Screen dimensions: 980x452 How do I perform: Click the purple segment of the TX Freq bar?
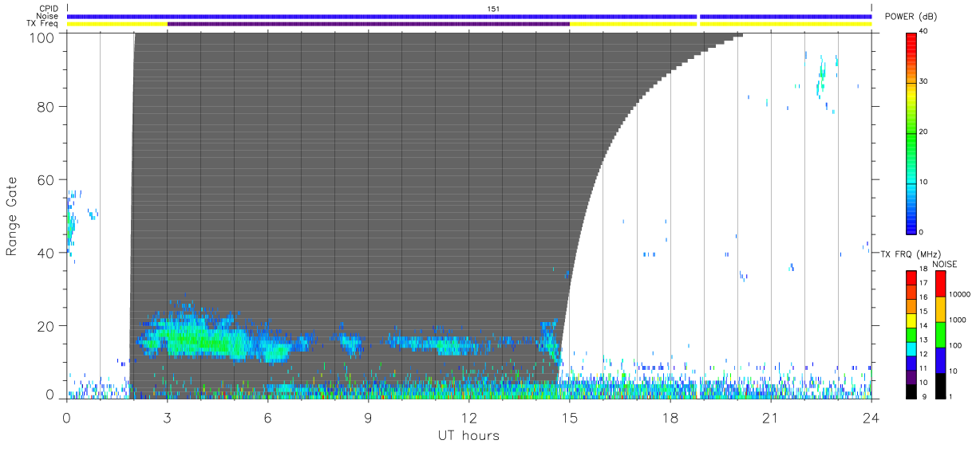click(369, 24)
